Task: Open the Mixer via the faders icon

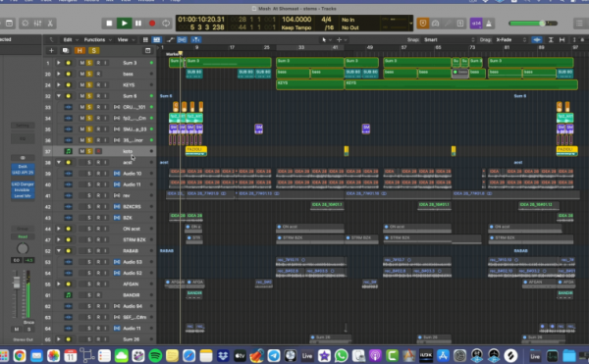Action: pos(37,24)
